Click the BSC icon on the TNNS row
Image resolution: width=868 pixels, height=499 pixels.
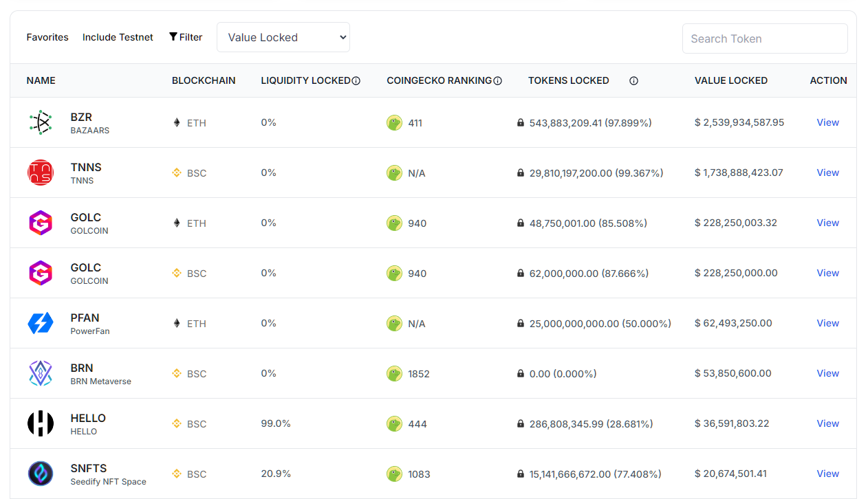[177, 173]
